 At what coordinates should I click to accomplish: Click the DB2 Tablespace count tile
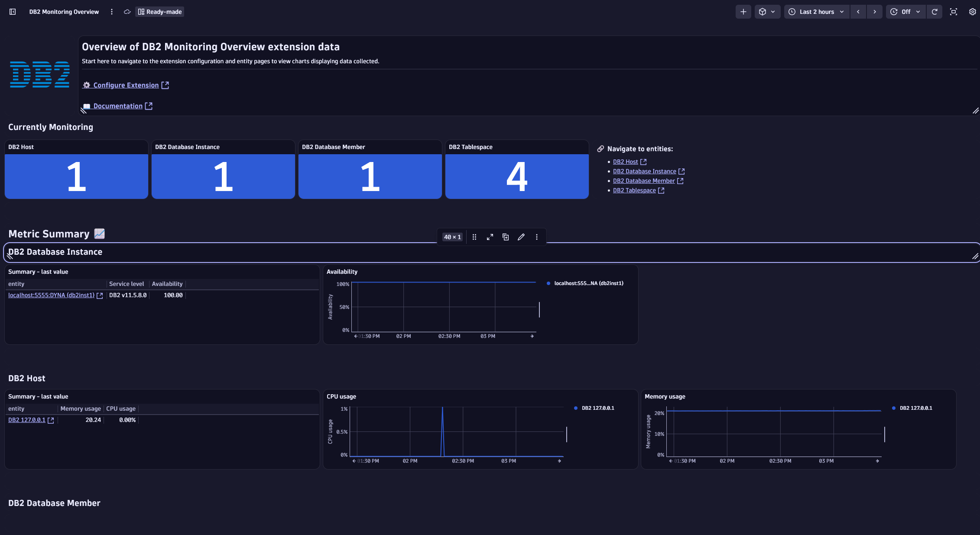516,176
